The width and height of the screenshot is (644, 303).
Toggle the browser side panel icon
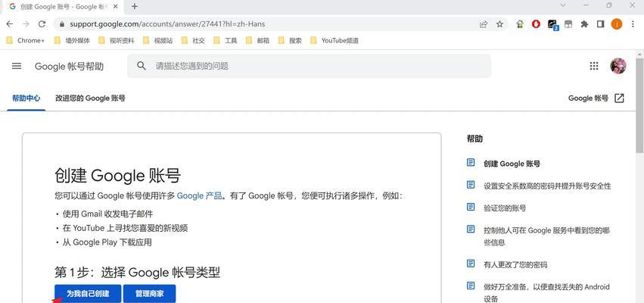pos(600,24)
